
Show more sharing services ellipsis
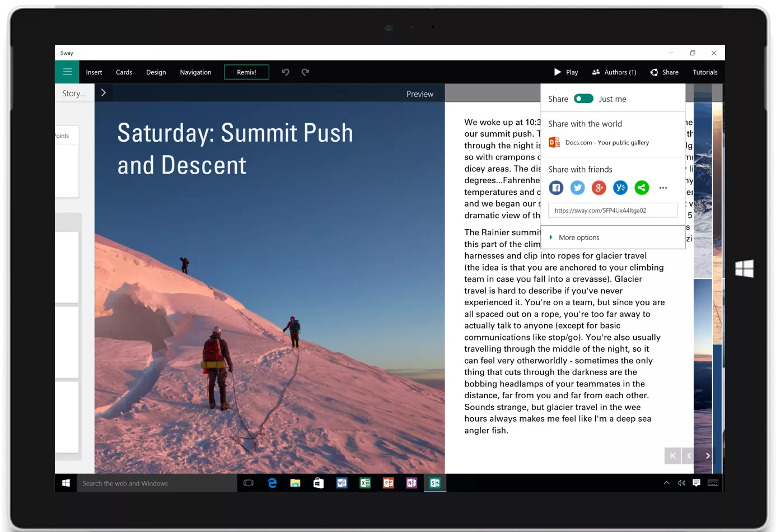[663, 188]
